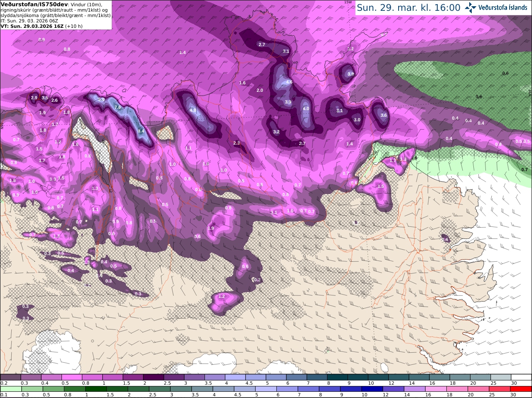Select the 4.6 value in the northern band
The width and height of the screenshot is (532, 398).
(x=290, y=82)
